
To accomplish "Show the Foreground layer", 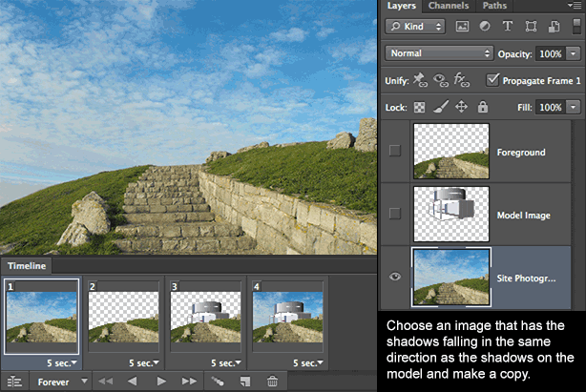I will click(395, 151).
